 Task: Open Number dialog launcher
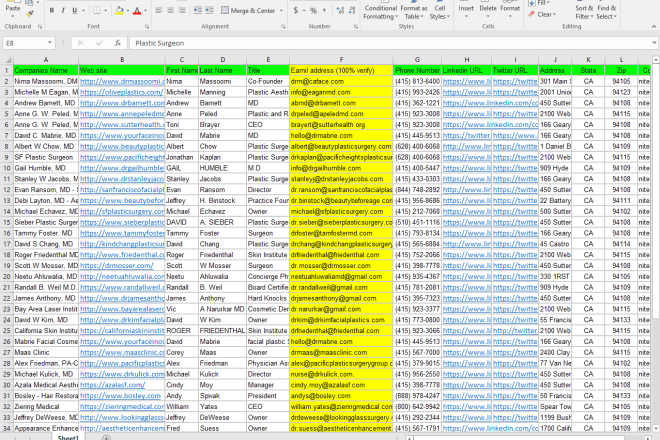pyautogui.click(x=356, y=27)
